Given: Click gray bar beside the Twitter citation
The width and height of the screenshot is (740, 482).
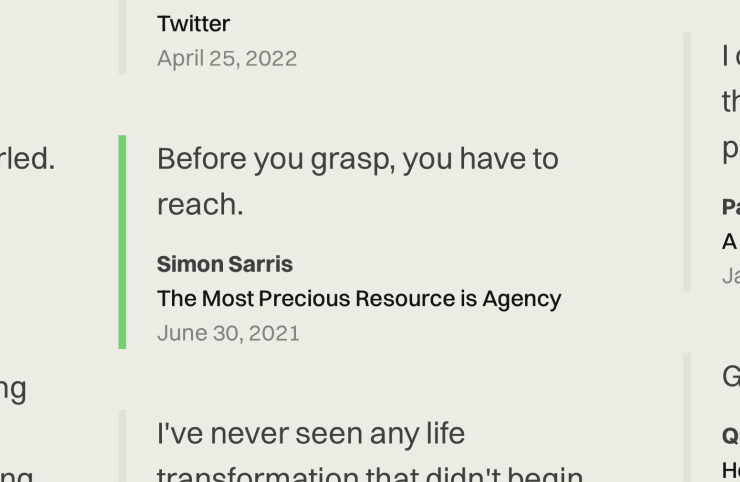Looking at the screenshot, I should click(122, 37).
